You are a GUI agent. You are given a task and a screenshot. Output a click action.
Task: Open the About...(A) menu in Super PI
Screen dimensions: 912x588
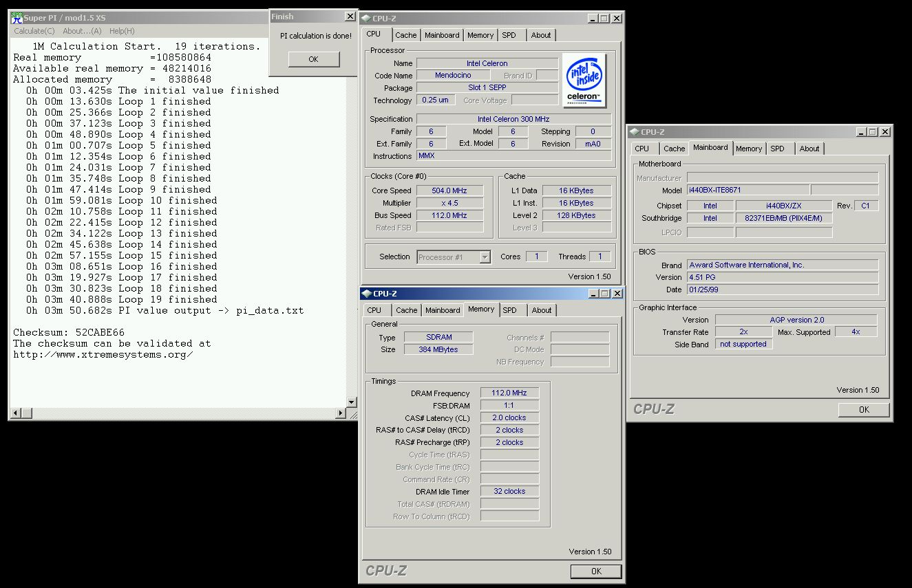coord(82,31)
